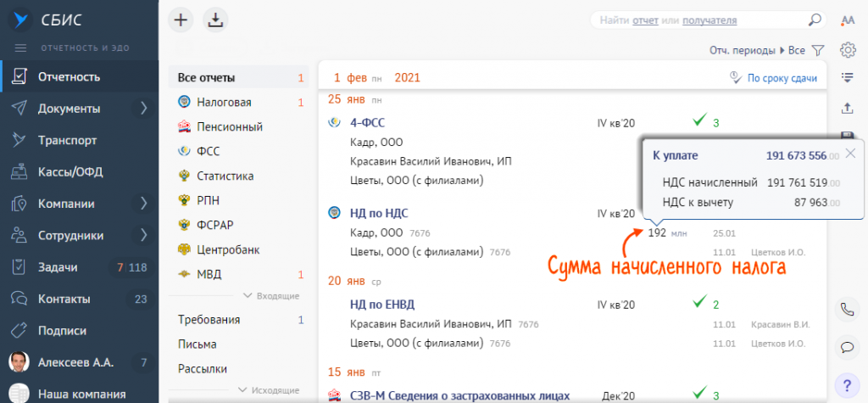The width and height of the screenshot is (868, 403).
Task: Close the К уплате popup
Action: (x=850, y=154)
